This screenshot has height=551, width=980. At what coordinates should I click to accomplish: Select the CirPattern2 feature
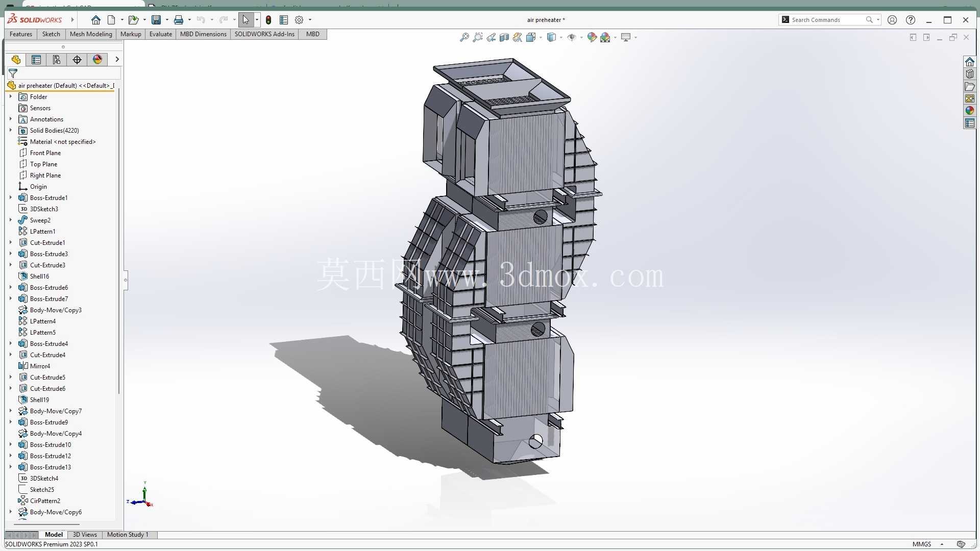[x=45, y=500]
